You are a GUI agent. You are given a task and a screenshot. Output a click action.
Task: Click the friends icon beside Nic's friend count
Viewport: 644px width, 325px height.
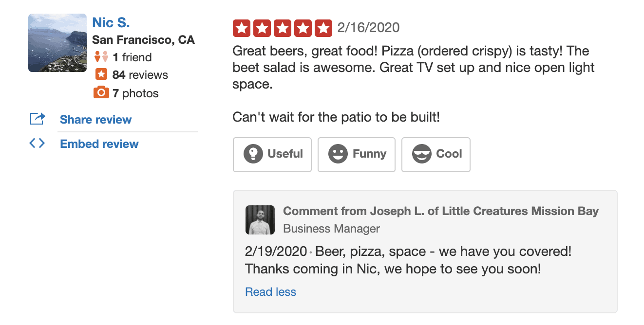click(101, 56)
